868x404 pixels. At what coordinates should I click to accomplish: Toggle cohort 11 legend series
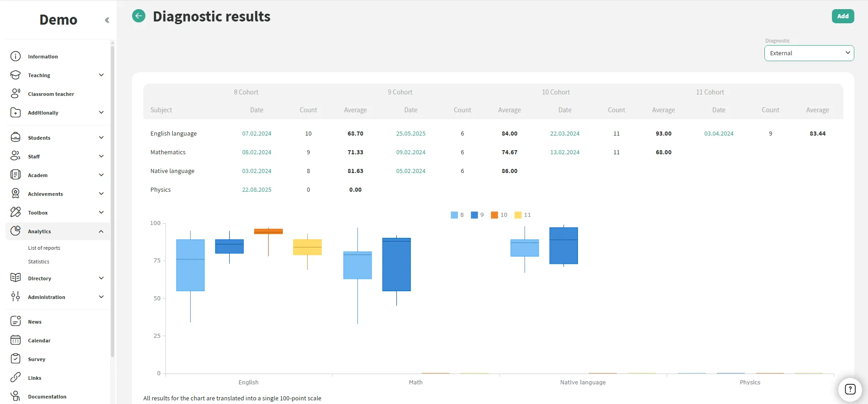tap(523, 215)
